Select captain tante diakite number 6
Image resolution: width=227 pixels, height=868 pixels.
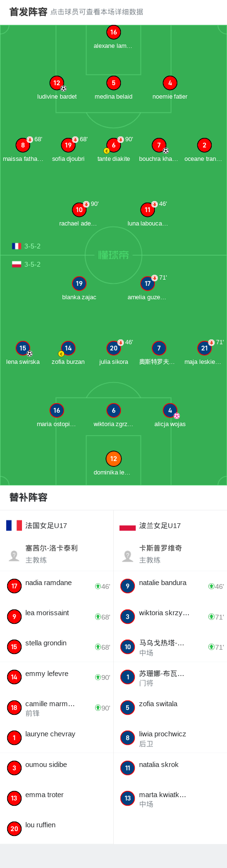pos(113,145)
